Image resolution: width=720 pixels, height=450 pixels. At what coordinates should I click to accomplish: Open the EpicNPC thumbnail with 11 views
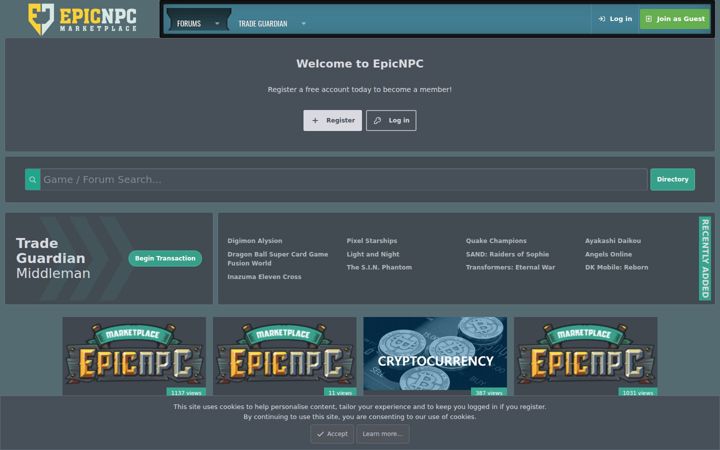pos(285,356)
